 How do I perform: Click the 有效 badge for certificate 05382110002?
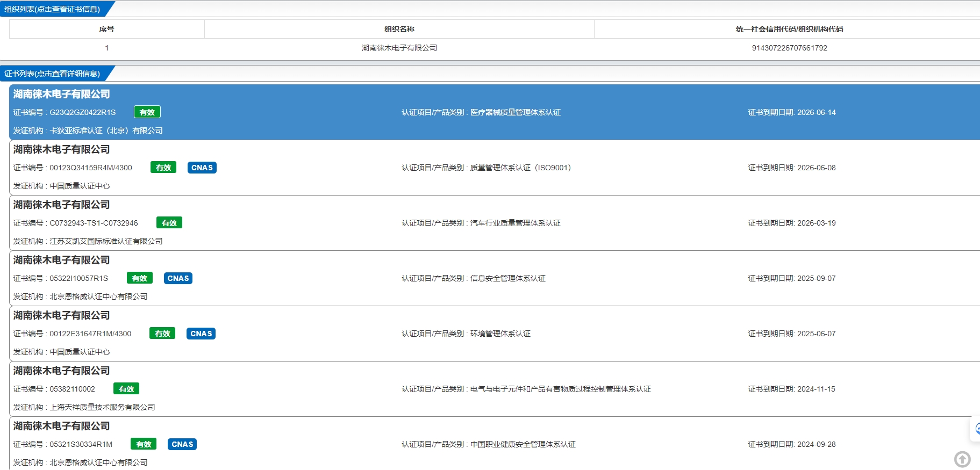tap(126, 389)
